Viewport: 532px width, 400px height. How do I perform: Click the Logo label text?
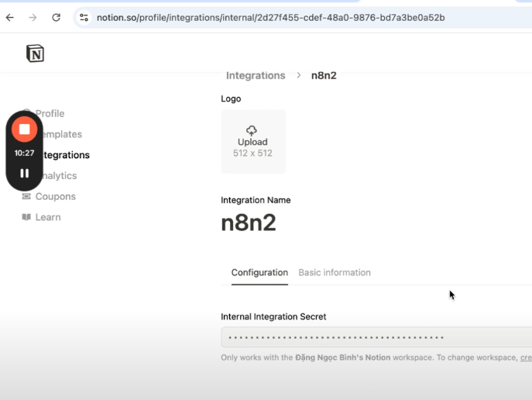(x=231, y=98)
